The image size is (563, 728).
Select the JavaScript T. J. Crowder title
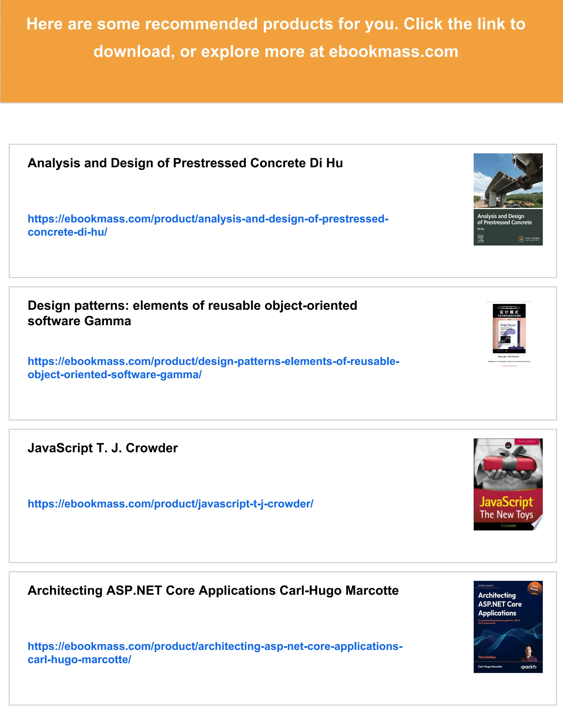[x=103, y=448]
